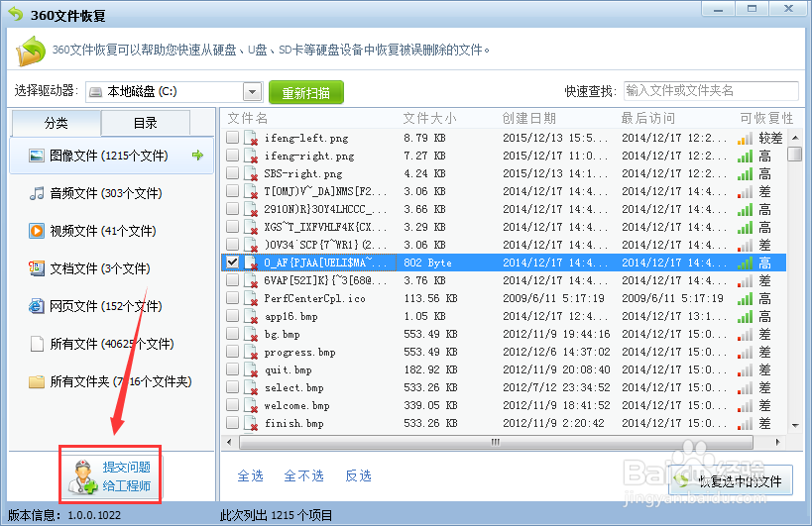The width and height of the screenshot is (812, 526).
Task: Click the deleted file icon of quit.bmp
Action: pyautogui.click(x=251, y=369)
